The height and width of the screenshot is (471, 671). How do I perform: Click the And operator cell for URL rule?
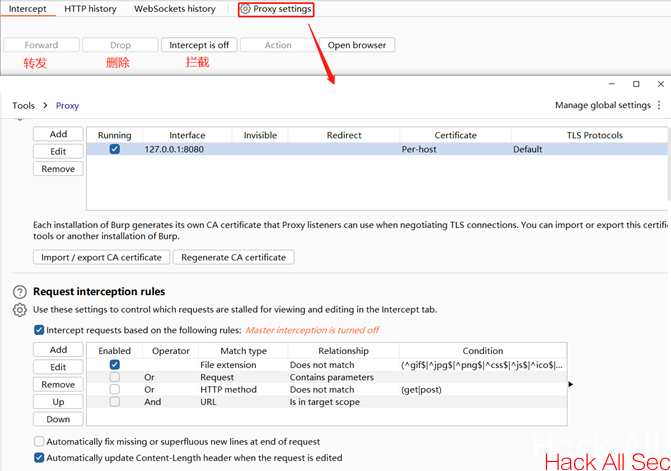tap(170, 402)
